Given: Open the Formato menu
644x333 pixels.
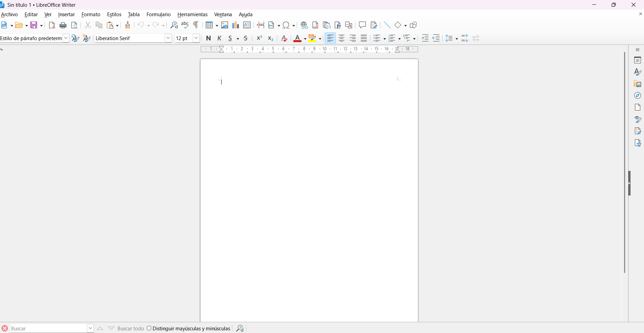Looking at the screenshot, I should click(x=91, y=14).
